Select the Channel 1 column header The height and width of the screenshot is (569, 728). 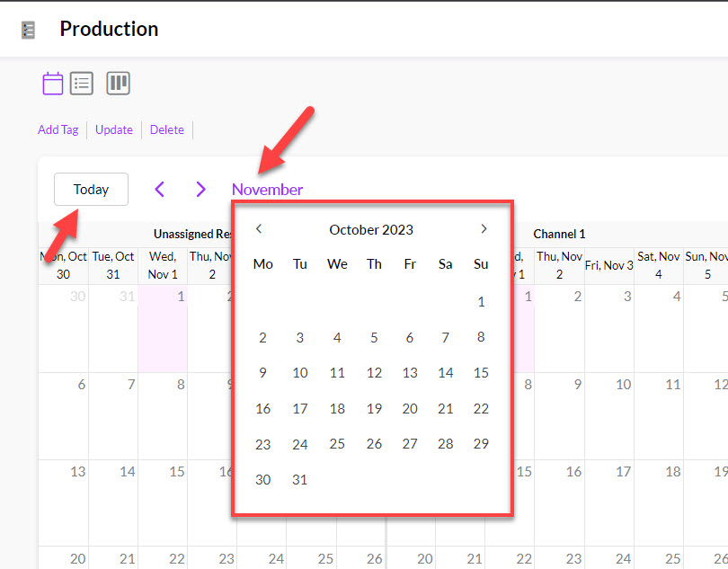(559, 234)
